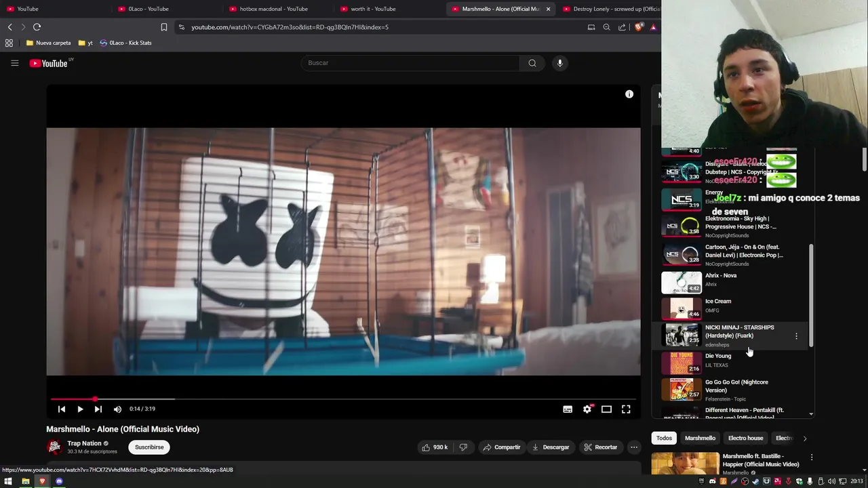The image size is (868, 488).
Task: Open options for NICKI MINAJ - STARSHIPS item
Action: coord(796,336)
